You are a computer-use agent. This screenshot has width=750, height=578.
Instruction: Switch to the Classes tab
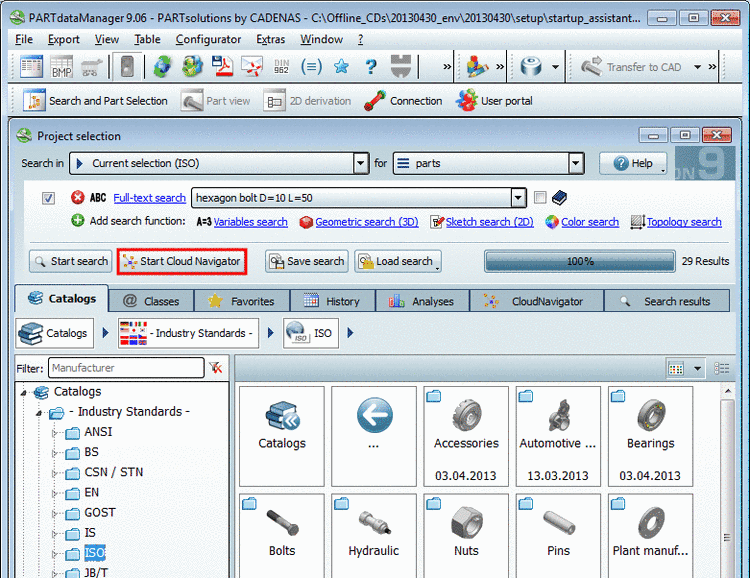[151, 301]
